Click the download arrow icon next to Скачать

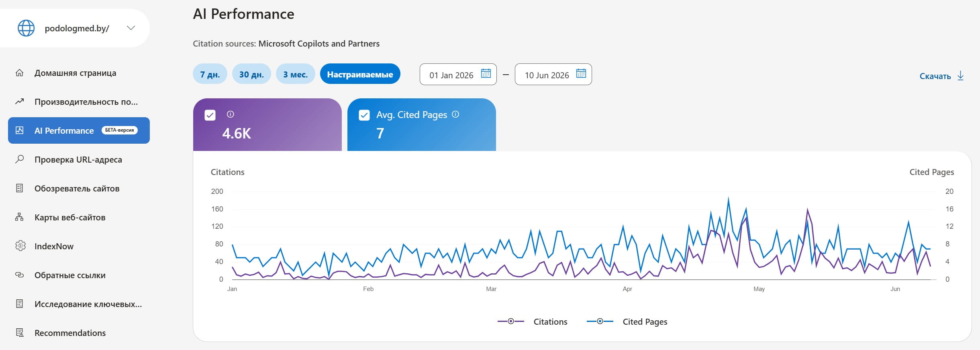click(960, 76)
